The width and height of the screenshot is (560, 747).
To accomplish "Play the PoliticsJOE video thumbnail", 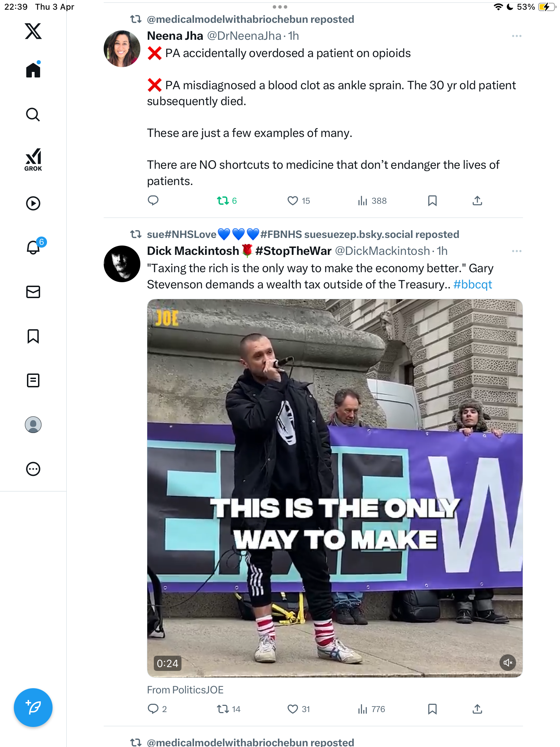I will [x=335, y=488].
